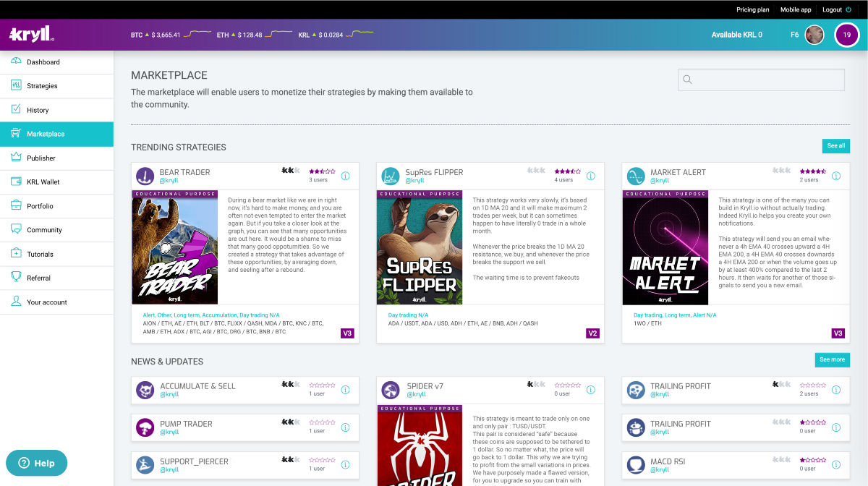Screen dimensions: 868x486
Task: Show info for SUPPORT_PIERCER strategy
Action: coord(346,465)
